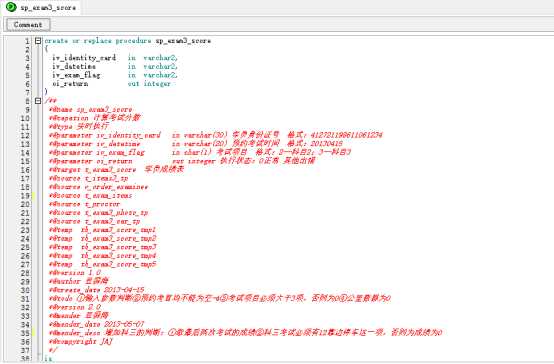Click line number 12 in gutter

[25, 136]
